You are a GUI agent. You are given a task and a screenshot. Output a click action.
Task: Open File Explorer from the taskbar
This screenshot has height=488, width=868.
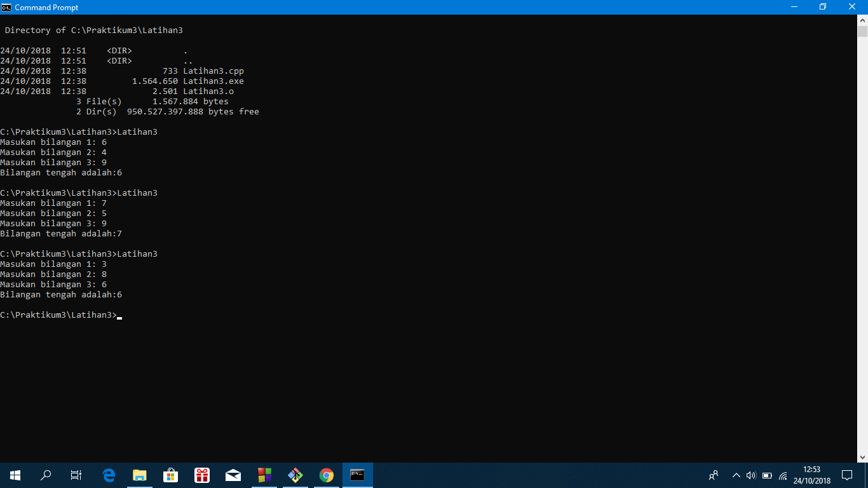140,475
